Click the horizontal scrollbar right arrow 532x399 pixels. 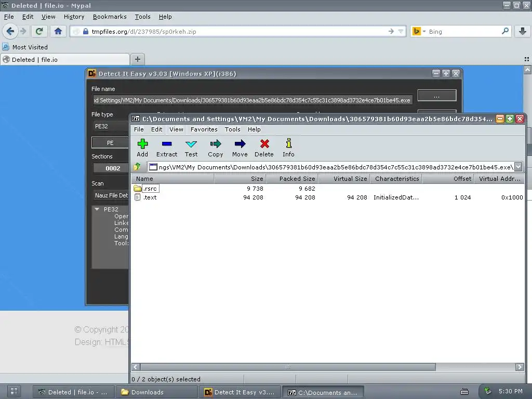519,367
